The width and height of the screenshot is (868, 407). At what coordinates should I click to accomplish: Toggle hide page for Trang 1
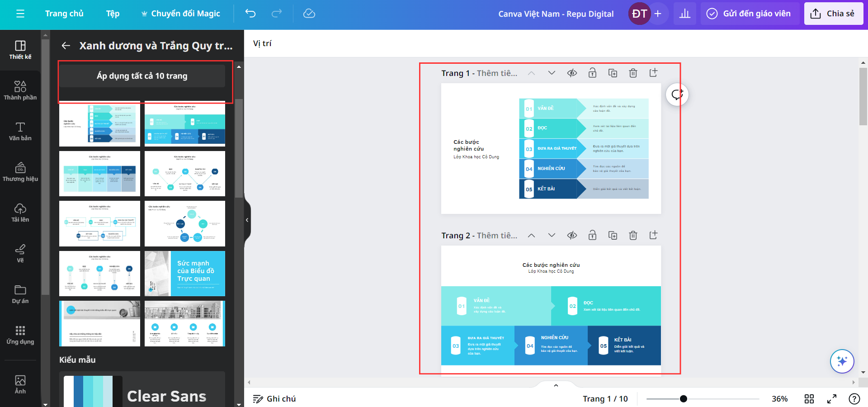coord(572,73)
